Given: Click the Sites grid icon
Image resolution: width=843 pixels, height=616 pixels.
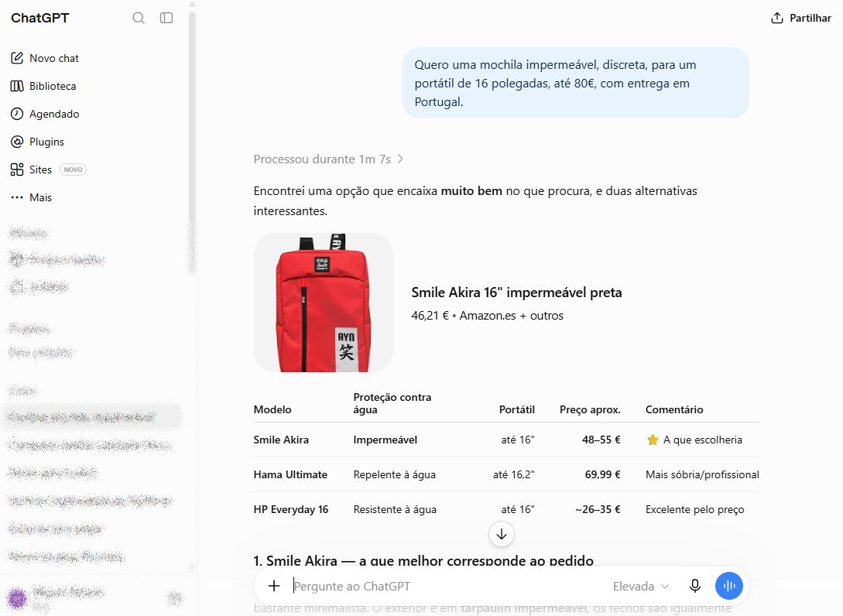Looking at the screenshot, I should [x=17, y=169].
